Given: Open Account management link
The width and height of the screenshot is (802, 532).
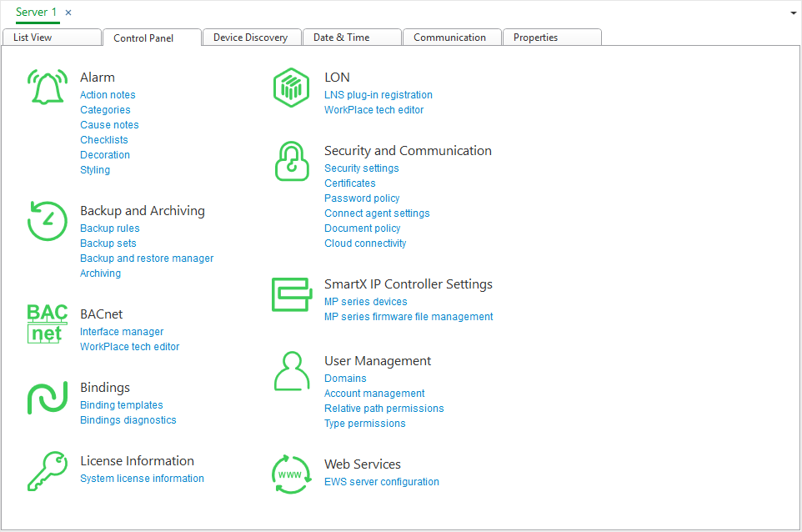Looking at the screenshot, I should 373,394.
